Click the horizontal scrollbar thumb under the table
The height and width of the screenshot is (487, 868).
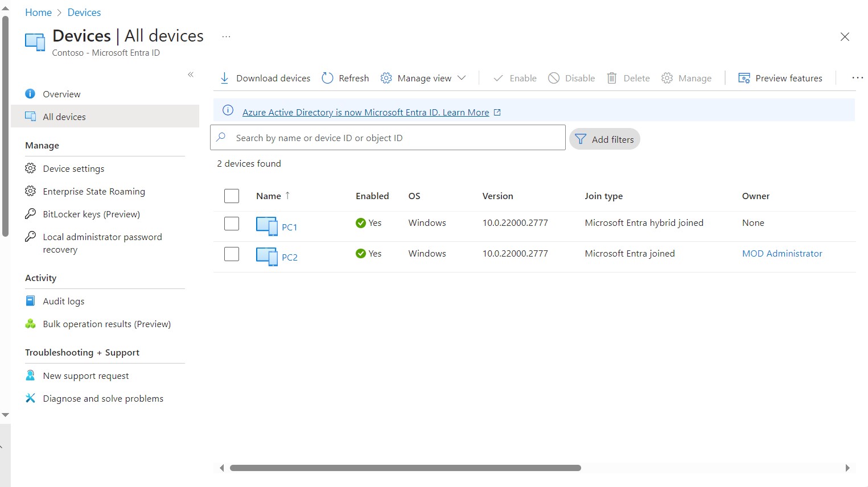coord(405,468)
